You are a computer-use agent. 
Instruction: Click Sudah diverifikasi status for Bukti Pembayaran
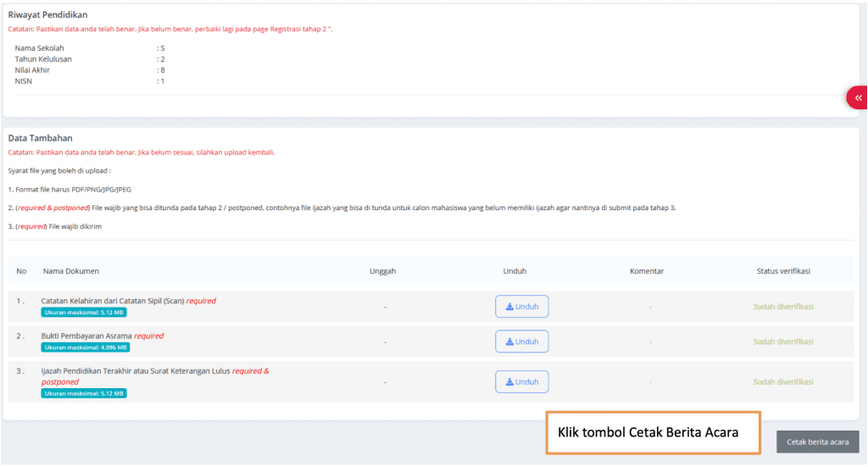point(783,342)
